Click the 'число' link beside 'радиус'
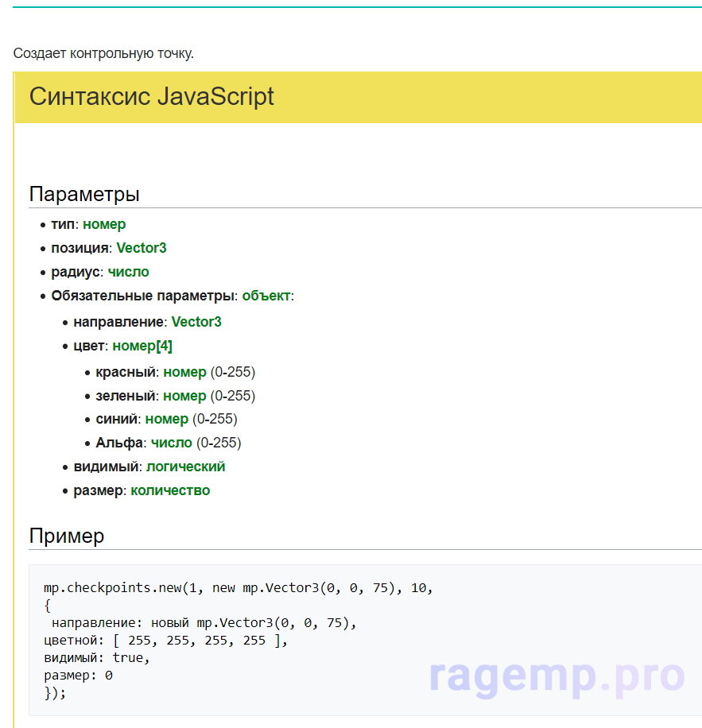Viewport: 702px width, 728px height. (129, 272)
